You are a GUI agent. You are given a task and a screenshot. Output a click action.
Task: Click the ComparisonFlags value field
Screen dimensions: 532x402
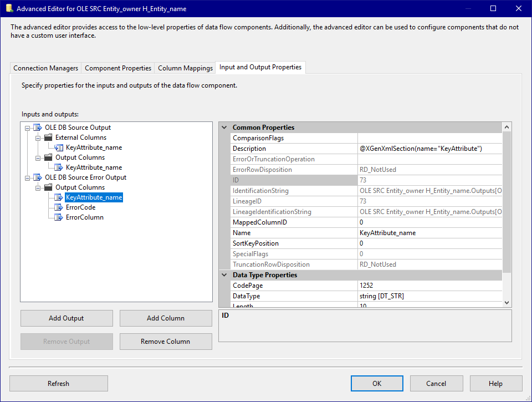click(430, 138)
